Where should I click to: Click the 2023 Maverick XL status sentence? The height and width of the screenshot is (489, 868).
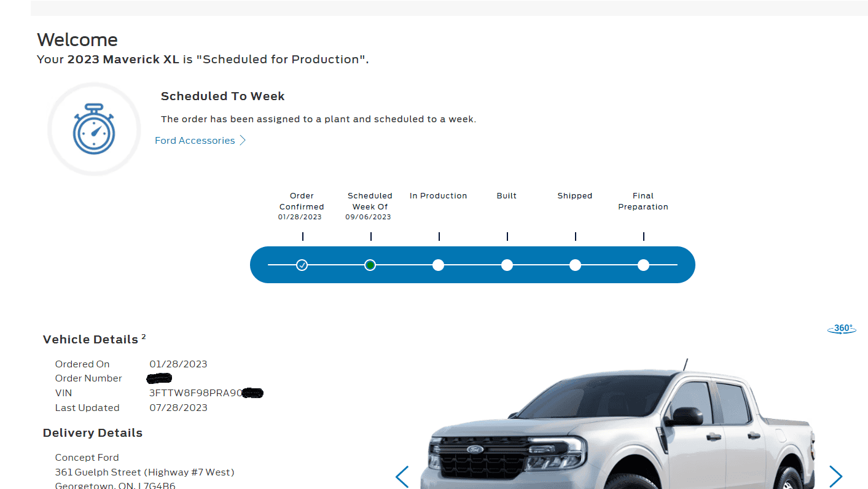pos(203,60)
